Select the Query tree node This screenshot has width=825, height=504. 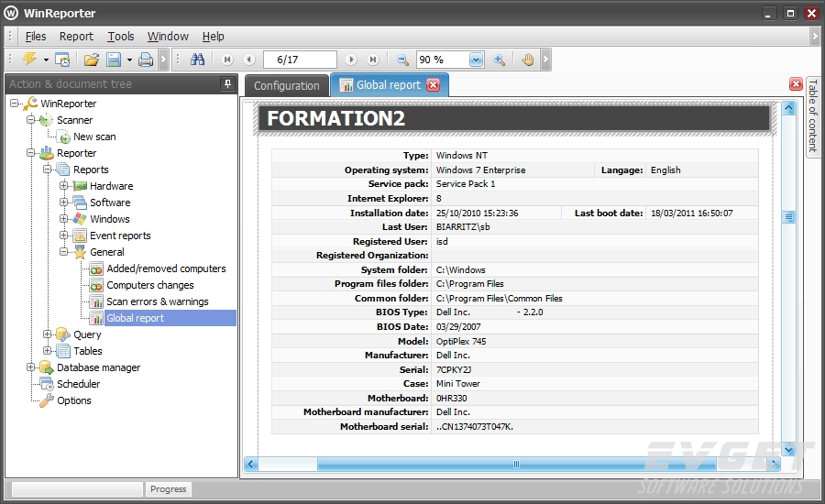point(87,334)
